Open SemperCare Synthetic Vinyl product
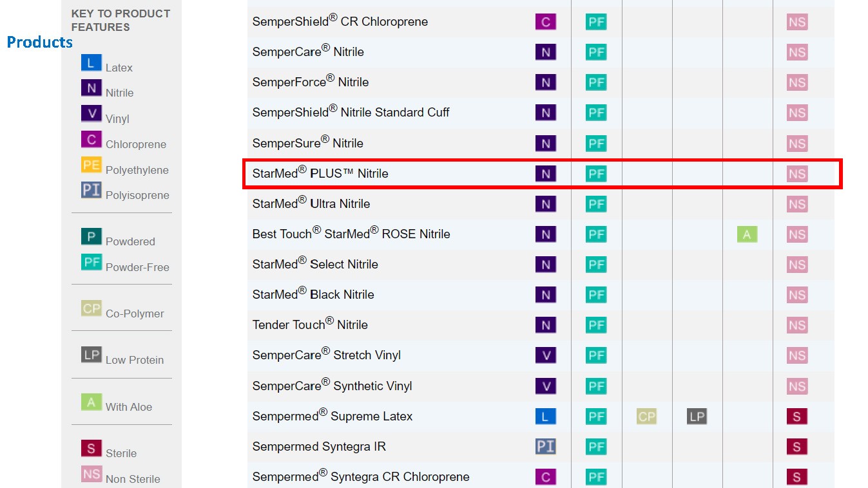This screenshot has height=488, width=868. (333, 385)
